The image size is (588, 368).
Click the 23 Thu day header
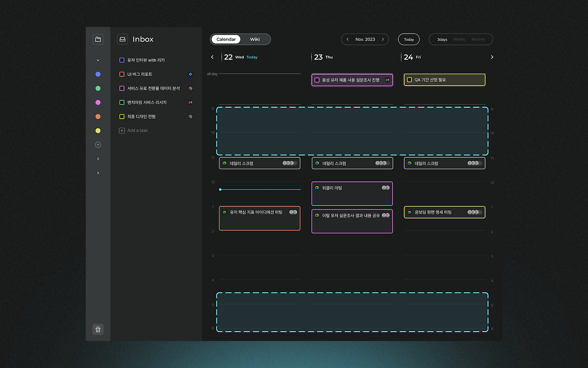tap(323, 57)
